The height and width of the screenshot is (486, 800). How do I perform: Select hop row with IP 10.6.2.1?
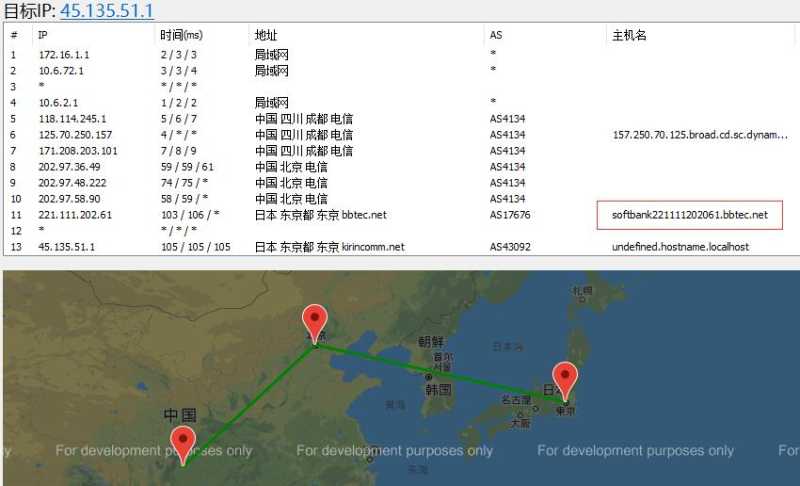pyautogui.click(x=399, y=103)
